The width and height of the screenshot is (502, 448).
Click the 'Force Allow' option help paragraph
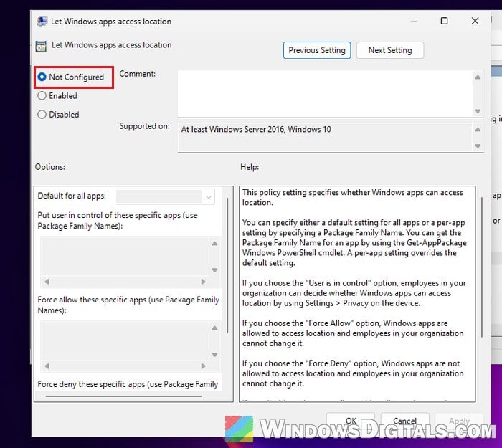[x=353, y=333]
